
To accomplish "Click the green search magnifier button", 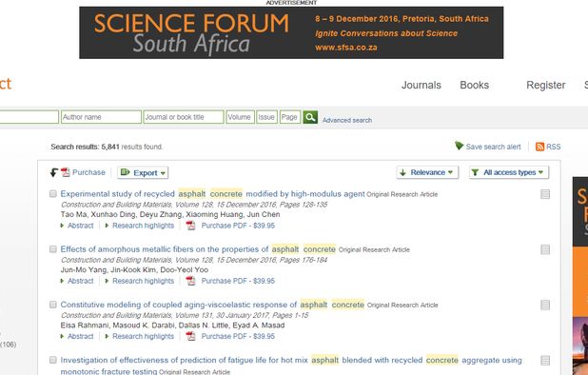I will (x=310, y=117).
